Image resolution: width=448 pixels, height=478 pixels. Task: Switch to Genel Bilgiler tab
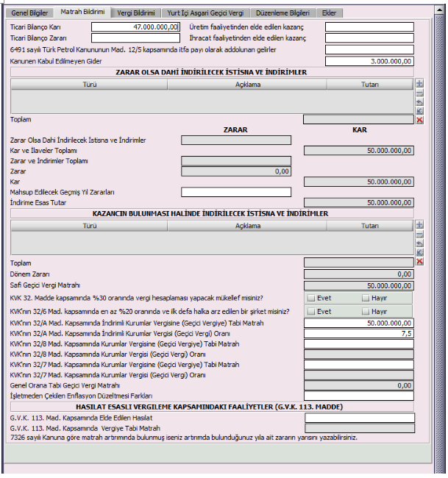point(29,13)
